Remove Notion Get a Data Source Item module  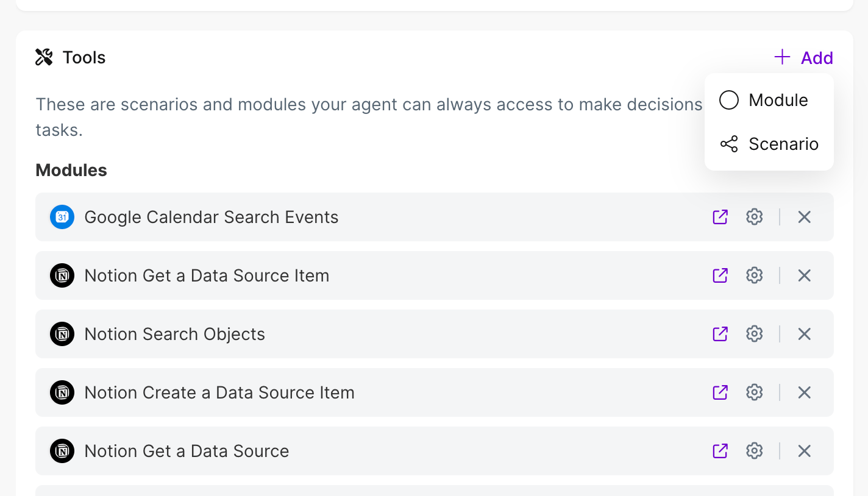(805, 275)
